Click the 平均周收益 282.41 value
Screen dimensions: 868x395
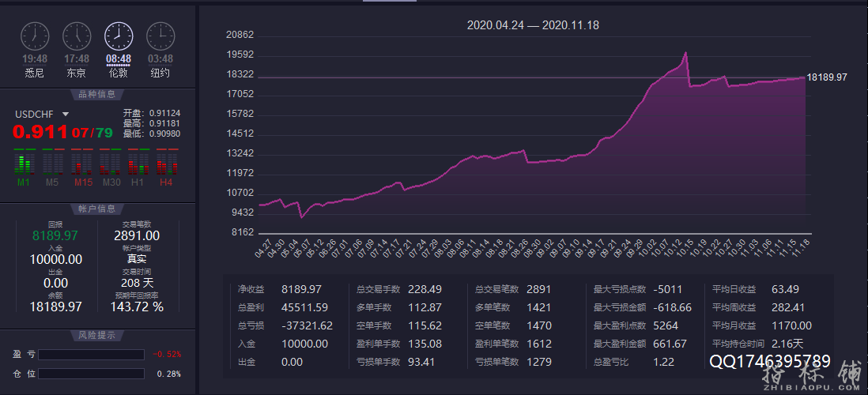pos(788,307)
